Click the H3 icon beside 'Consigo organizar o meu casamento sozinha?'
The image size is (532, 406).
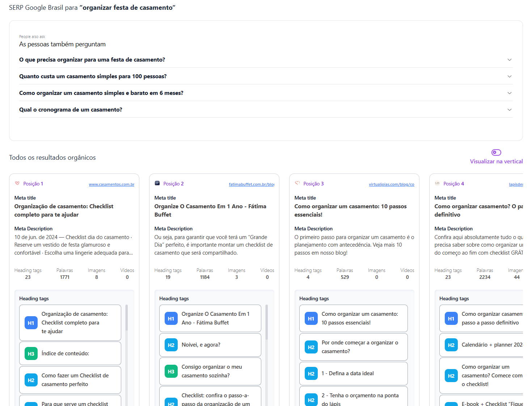pyautogui.click(x=171, y=371)
